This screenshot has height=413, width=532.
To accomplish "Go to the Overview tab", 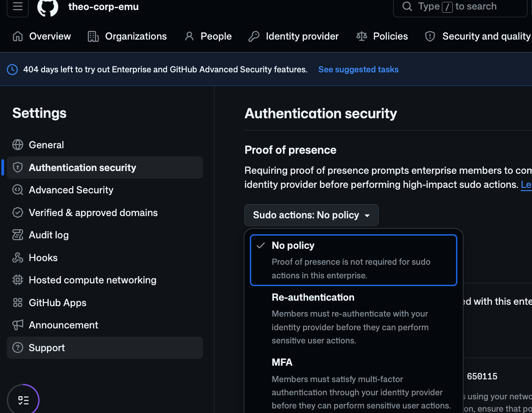I will pos(41,36).
